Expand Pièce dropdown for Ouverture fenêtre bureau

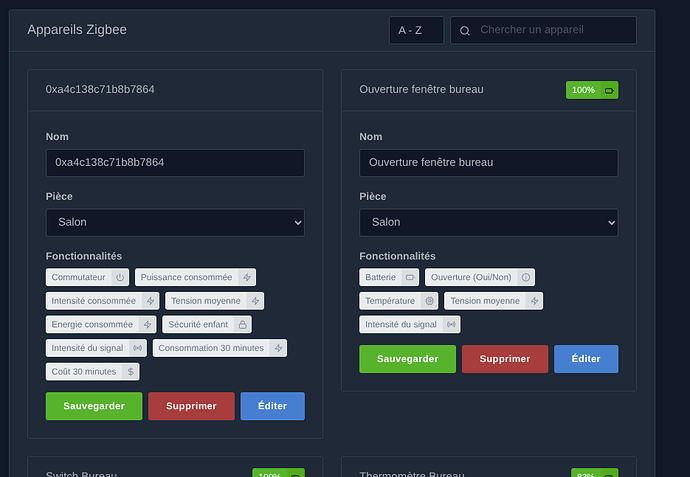[x=488, y=222]
